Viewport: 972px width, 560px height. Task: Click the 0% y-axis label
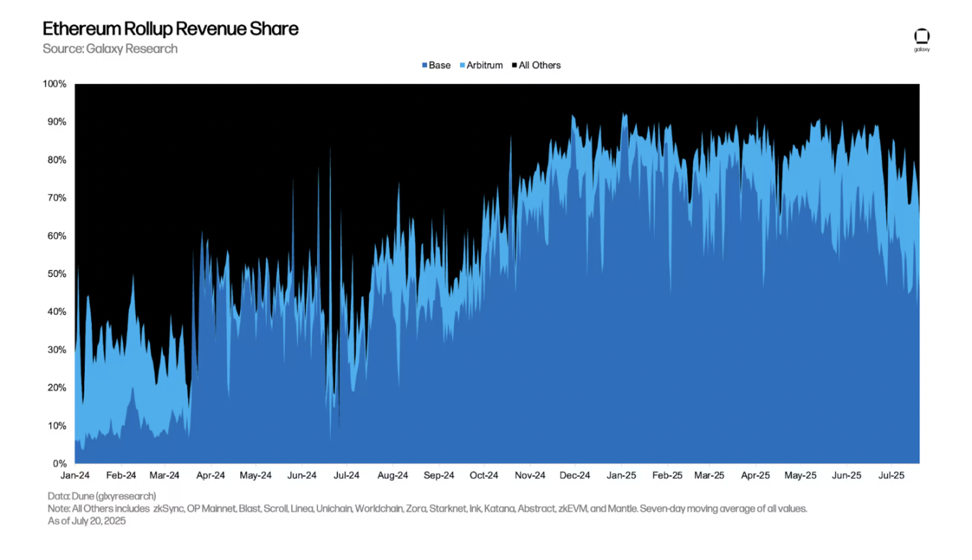click(x=60, y=464)
